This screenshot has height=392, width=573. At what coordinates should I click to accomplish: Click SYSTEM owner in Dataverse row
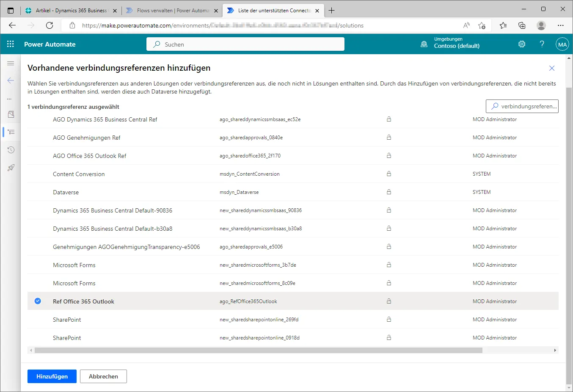tap(482, 192)
